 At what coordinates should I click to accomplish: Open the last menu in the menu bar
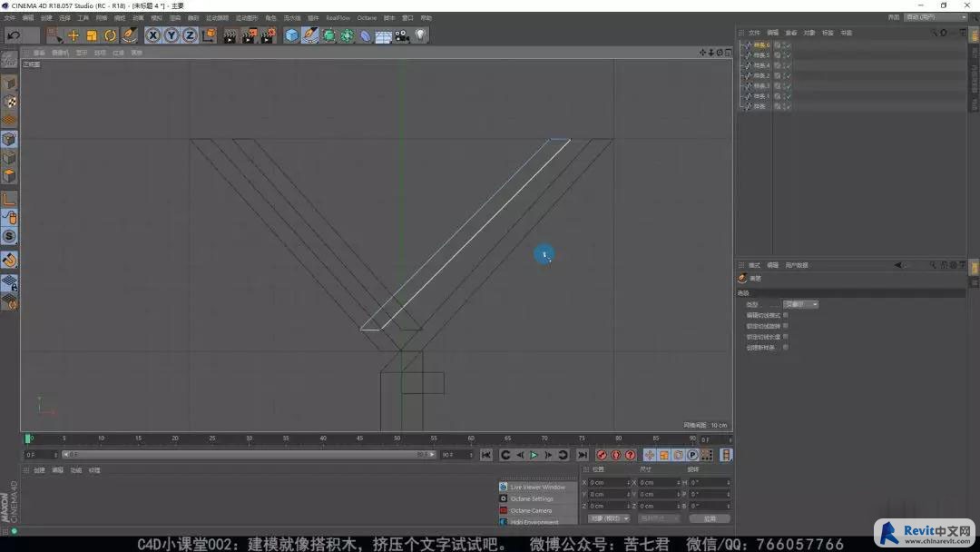click(426, 18)
